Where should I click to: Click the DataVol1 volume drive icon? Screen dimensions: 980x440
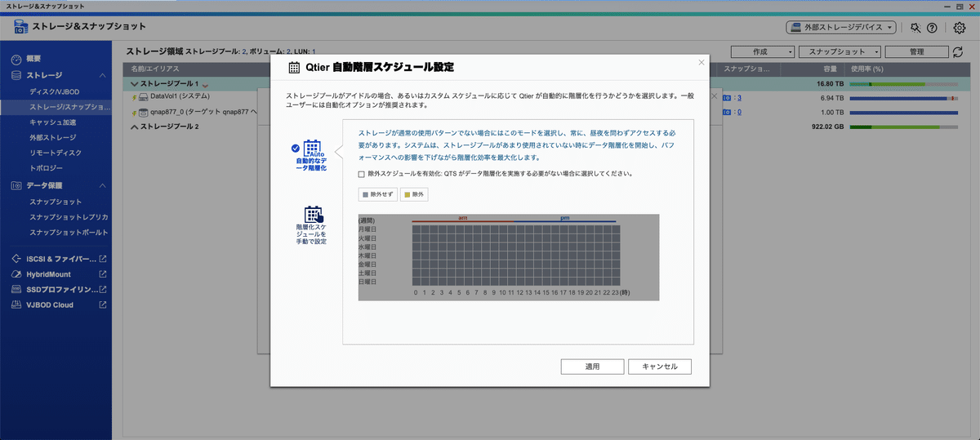(x=142, y=97)
